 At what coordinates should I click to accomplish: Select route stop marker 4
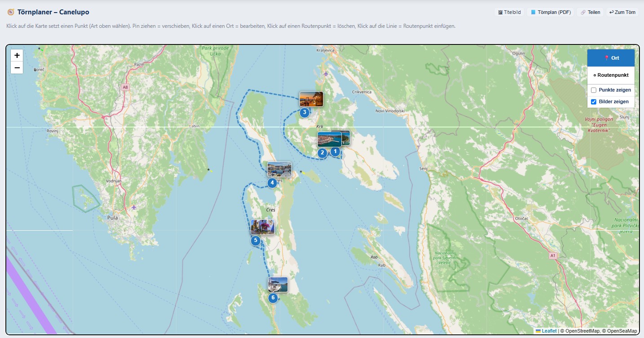pyautogui.click(x=272, y=183)
